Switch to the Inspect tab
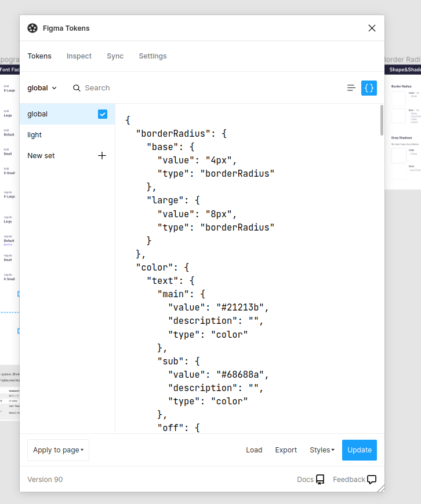 (x=79, y=56)
